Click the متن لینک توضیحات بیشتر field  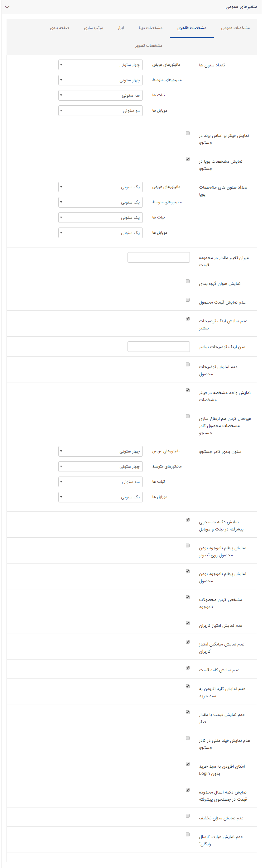[158, 347]
